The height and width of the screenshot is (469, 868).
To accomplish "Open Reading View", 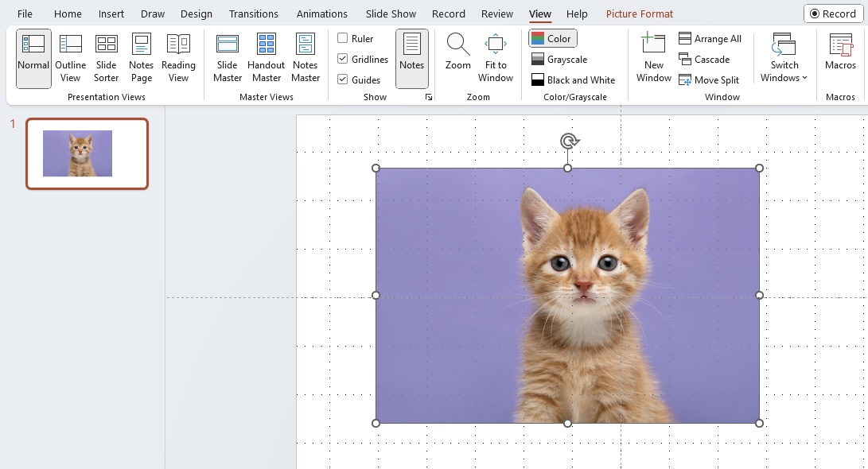I will (178, 59).
